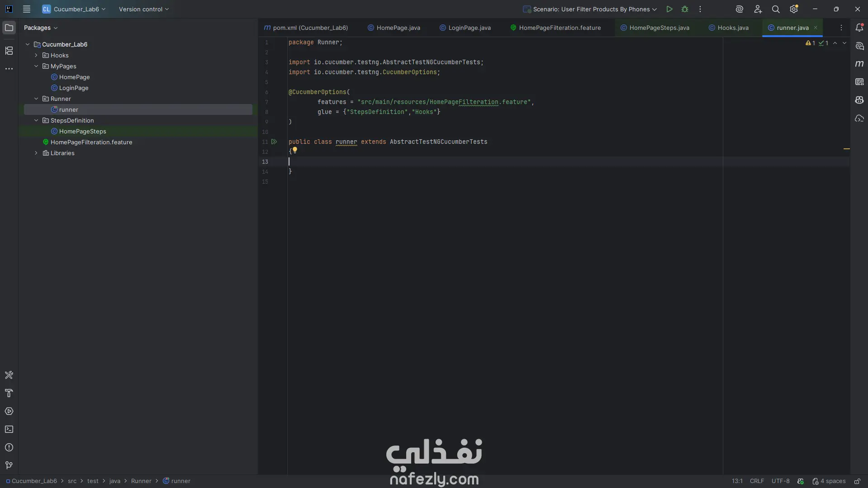Close the runner.java tab
Screen dimensions: 868x488
point(816,28)
